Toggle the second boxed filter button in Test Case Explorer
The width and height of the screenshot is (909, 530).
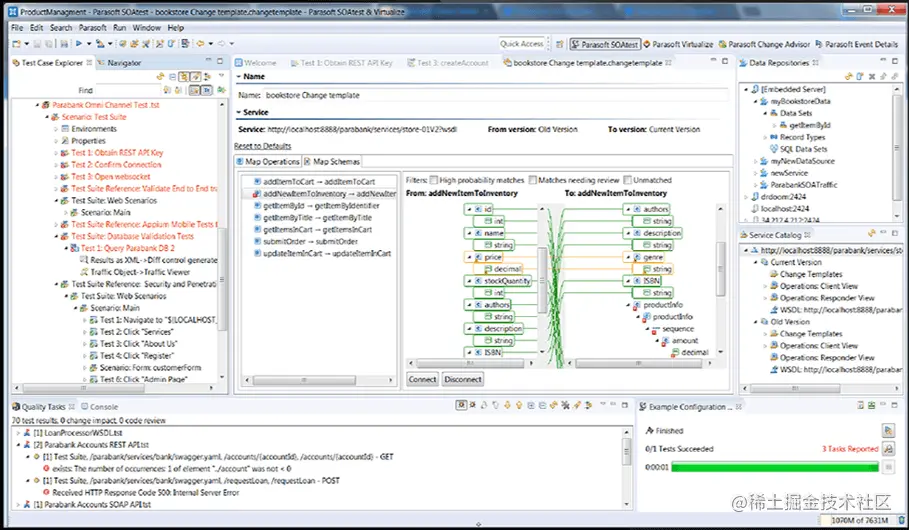pyautogui.click(x=196, y=76)
